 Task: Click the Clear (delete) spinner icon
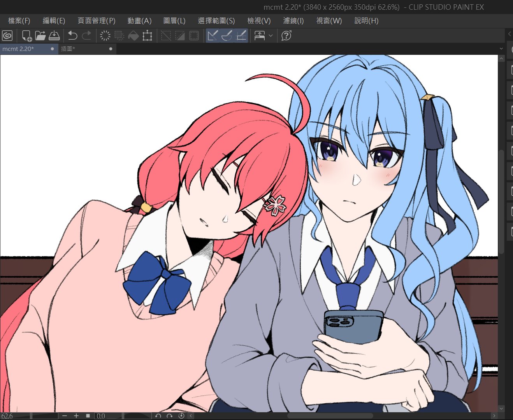[105, 36]
